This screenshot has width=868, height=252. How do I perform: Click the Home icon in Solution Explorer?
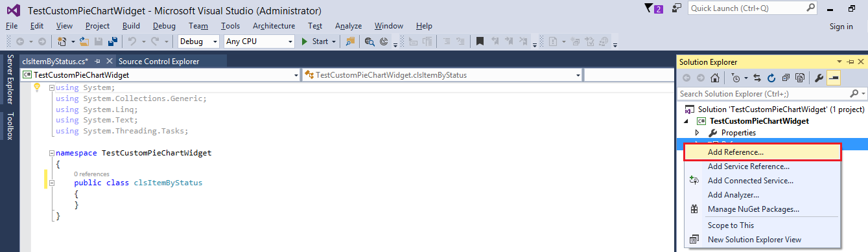[x=714, y=78]
